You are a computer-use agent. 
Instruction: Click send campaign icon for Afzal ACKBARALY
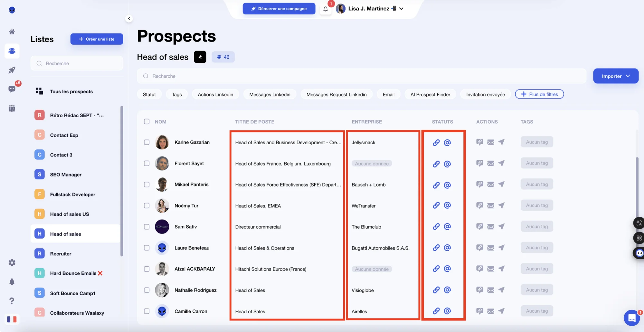coord(501,269)
